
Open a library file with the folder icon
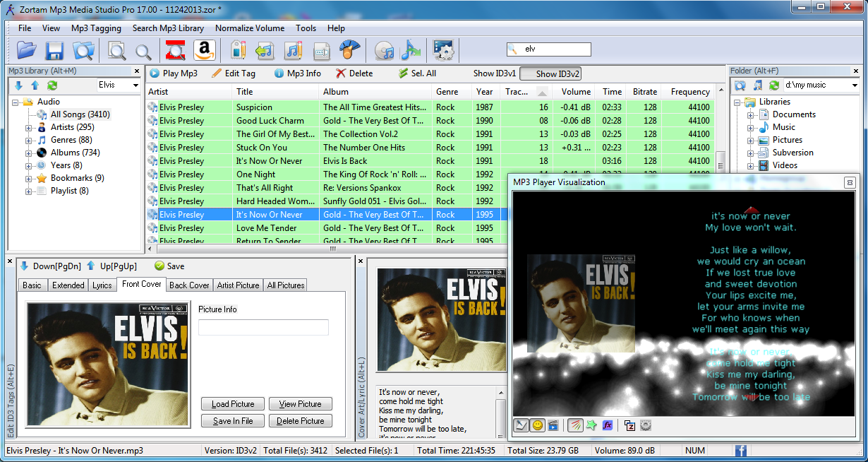pyautogui.click(x=26, y=50)
